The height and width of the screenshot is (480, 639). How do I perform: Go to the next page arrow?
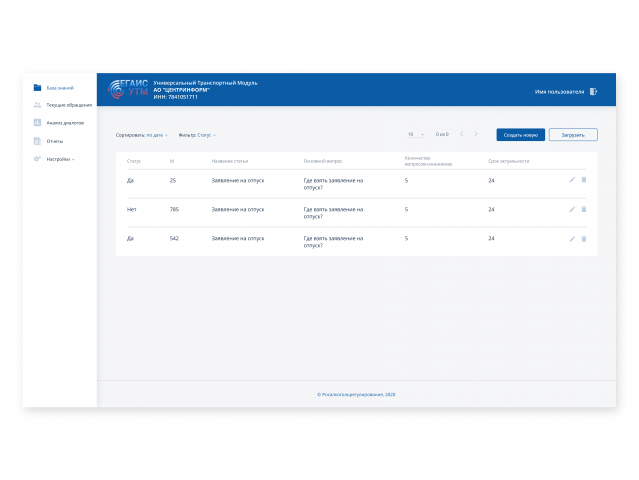tap(476, 134)
